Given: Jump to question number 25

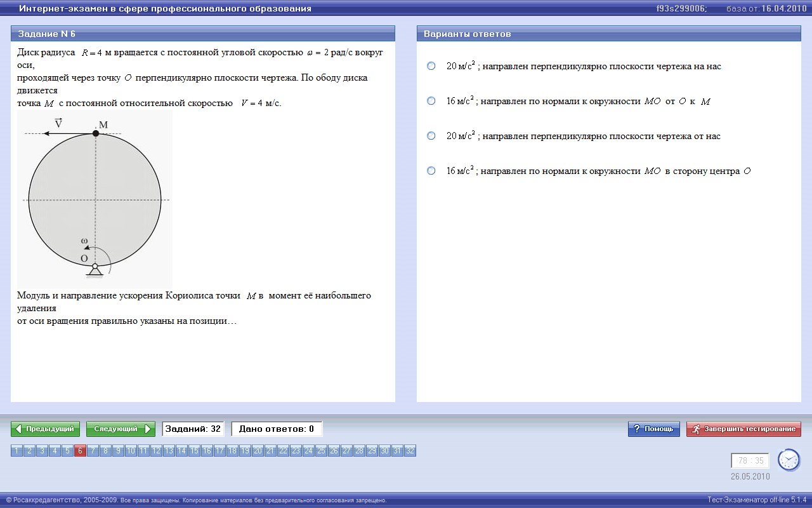Looking at the screenshot, I should coord(321,451).
